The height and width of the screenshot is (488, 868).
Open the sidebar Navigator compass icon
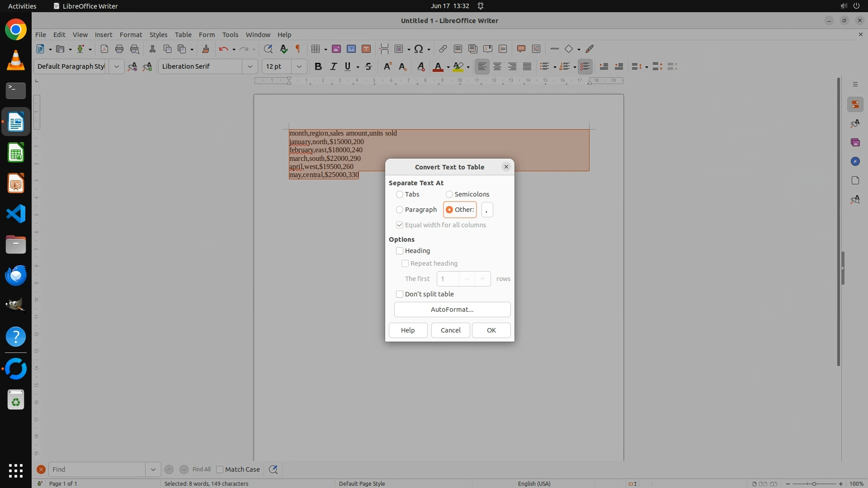[855, 161]
